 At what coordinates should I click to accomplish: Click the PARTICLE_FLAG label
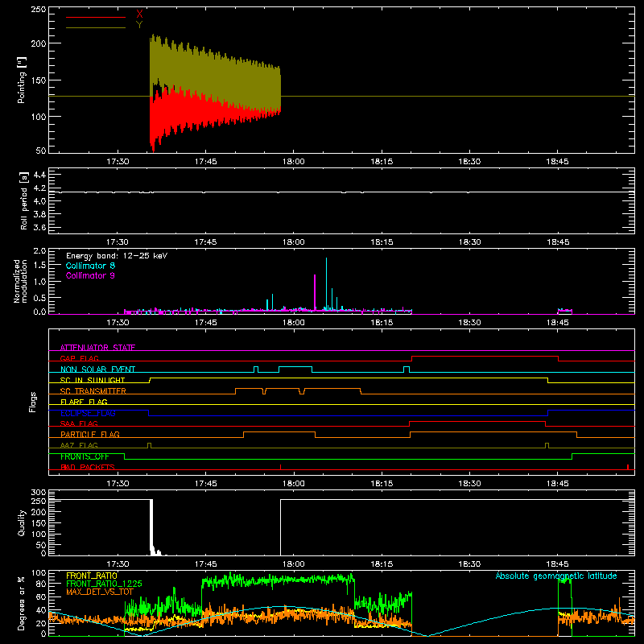[90, 435]
